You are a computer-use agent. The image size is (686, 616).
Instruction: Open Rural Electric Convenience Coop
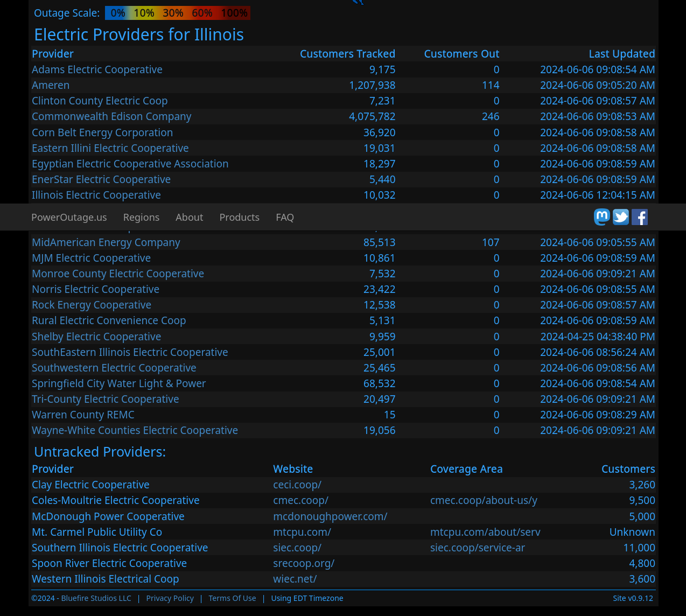tap(109, 320)
